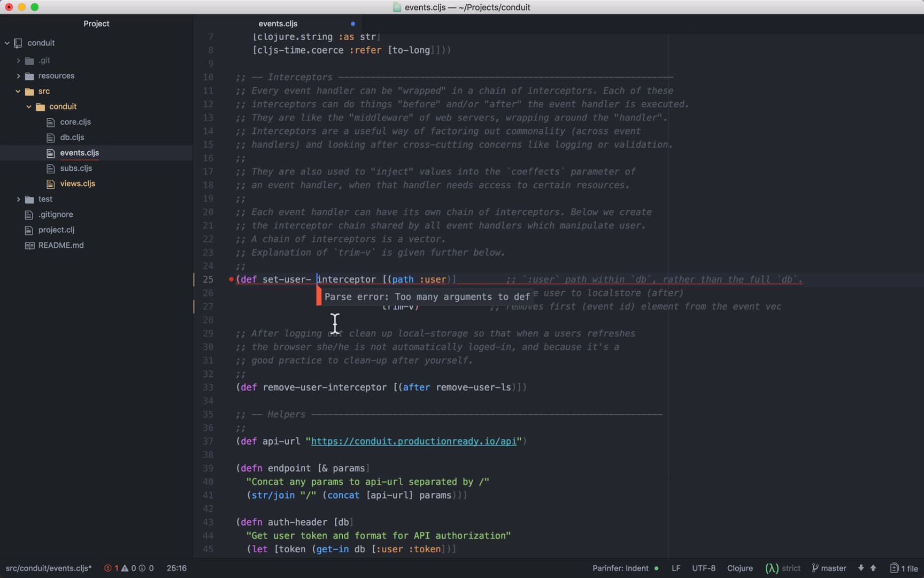The height and width of the screenshot is (578, 924).
Task: Expand the .git folder
Action: click(x=18, y=60)
